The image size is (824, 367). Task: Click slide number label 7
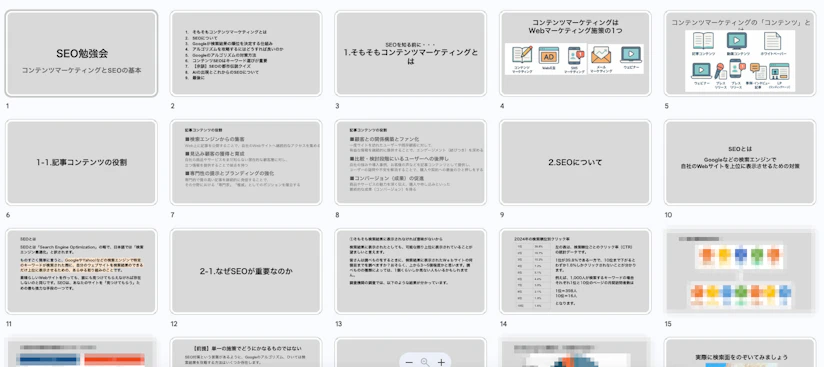click(x=172, y=215)
